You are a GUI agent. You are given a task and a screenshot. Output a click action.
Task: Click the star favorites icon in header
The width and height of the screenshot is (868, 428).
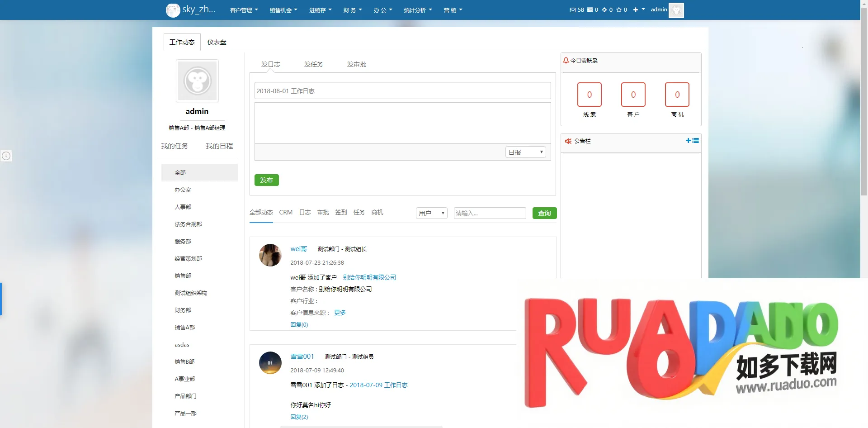click(619, 10)
